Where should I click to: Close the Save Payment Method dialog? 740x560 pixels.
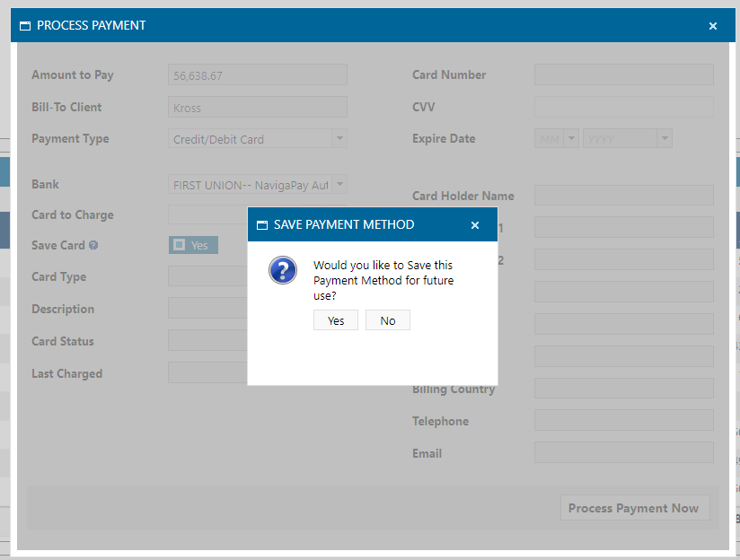(475, 225)
